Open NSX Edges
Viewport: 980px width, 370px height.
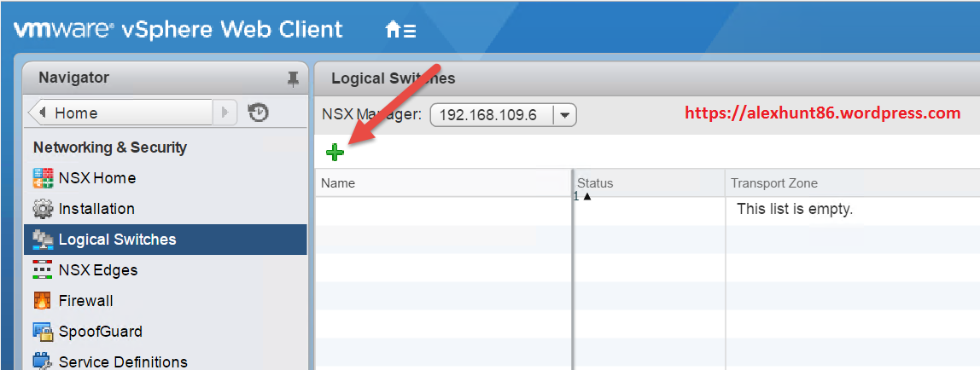coord(98,270)
